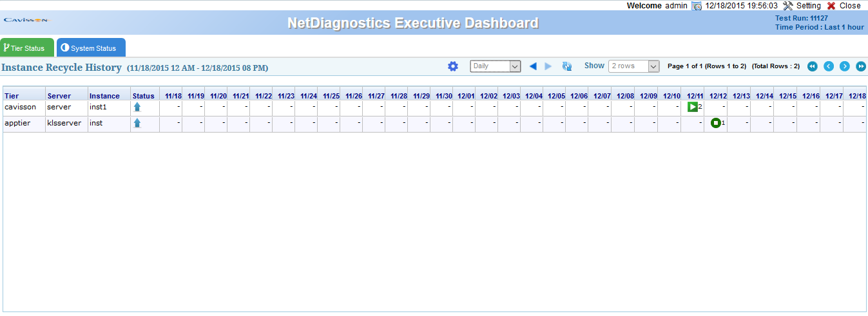Click the Close link text
This screenshot has height=316, width=868.
tap(850, 5)
